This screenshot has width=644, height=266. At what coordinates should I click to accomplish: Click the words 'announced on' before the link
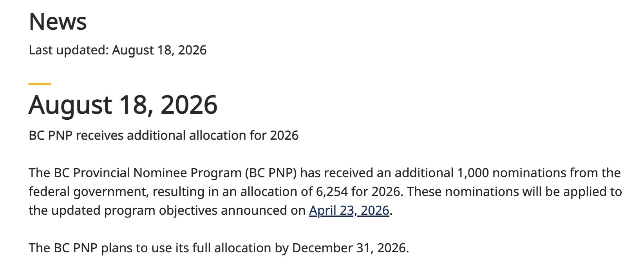pyautogui.click(x=263, y=210)
